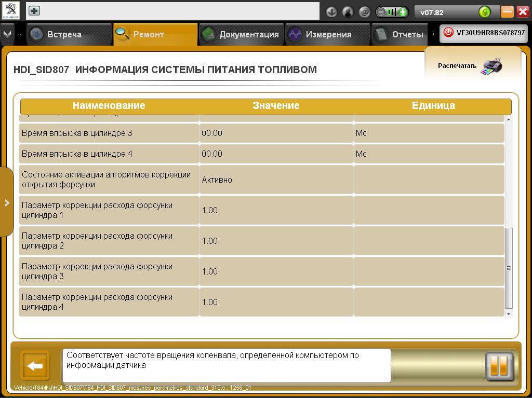Click the table scrollbar down arrow

[509, 314]
